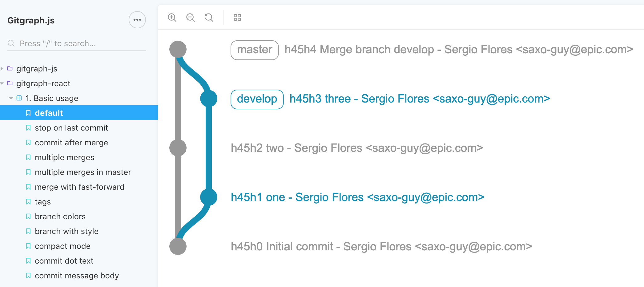The height and width of the screenshot is (287, 644).
Task: Click the zoom out magnifier icon
Action: [x=191, y=18]
